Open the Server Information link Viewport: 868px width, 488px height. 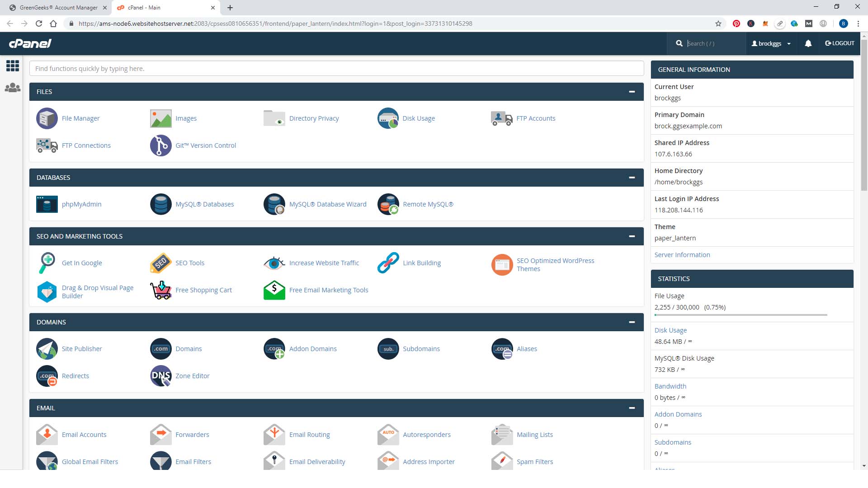(682, 255)
